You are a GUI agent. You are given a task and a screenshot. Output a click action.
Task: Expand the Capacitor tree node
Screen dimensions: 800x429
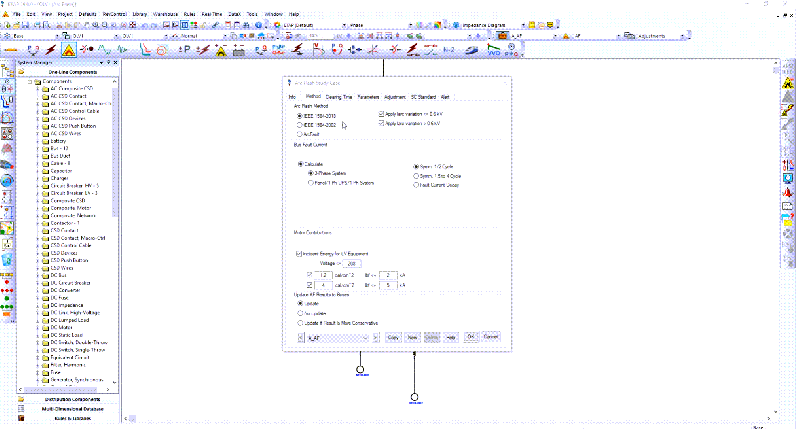click(x=37, y=170)
